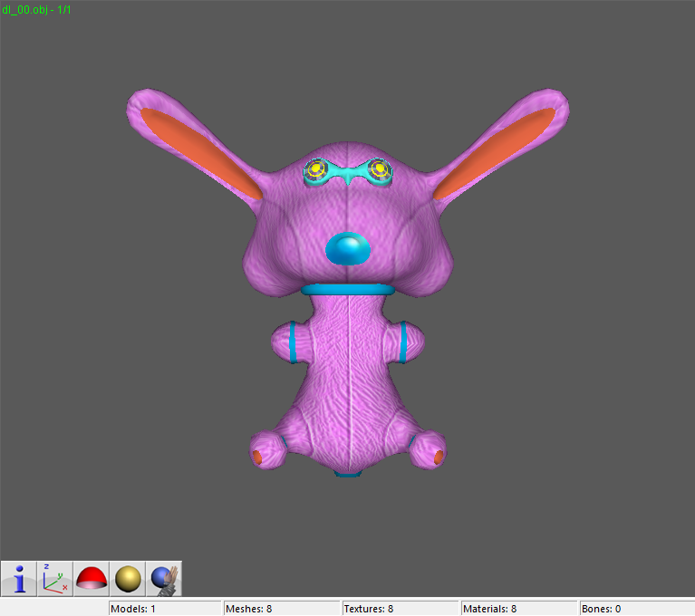Toggle the XYZ axes display icon
This screenshot has width=695, height=616.
[55, 578]
